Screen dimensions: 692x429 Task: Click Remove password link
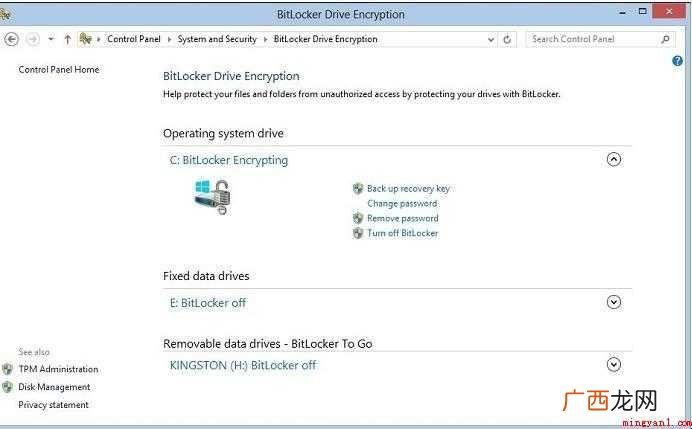tap(403, 218)
